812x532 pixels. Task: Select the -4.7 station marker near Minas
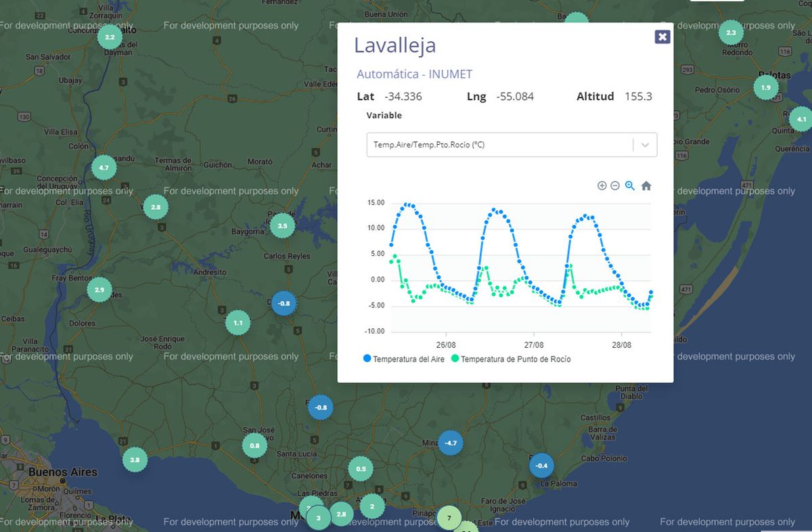click(450, 443)
